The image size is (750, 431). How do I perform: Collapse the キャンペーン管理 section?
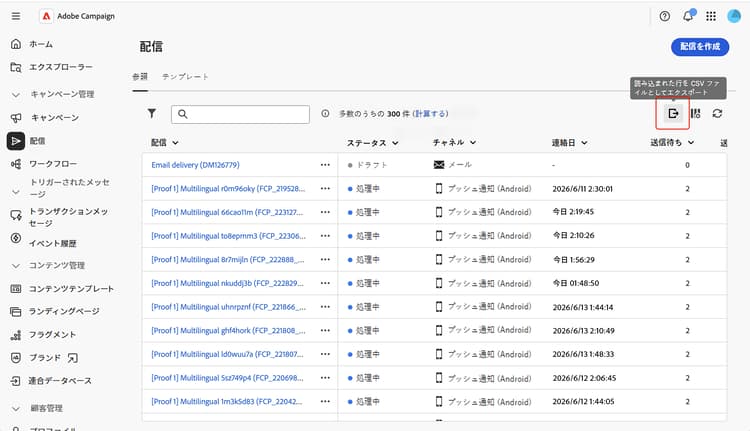point(16,95)
